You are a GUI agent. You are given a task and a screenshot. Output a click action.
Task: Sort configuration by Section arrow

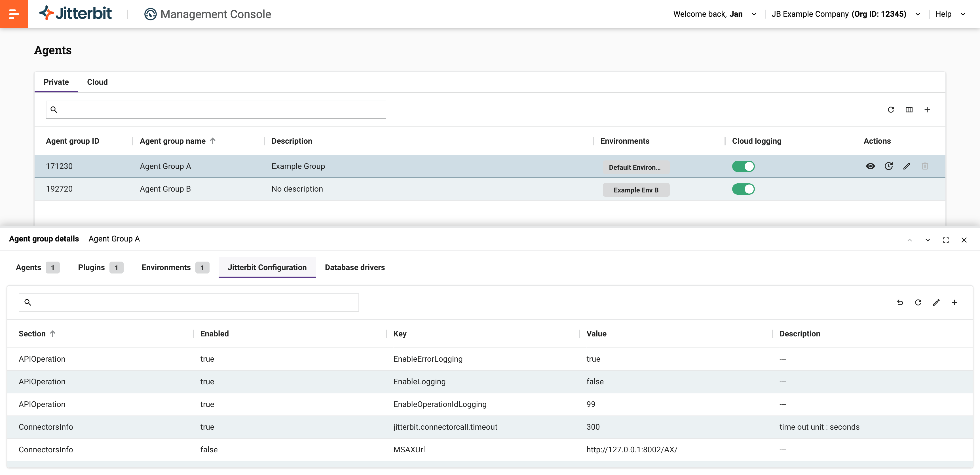tap(53, 334)
